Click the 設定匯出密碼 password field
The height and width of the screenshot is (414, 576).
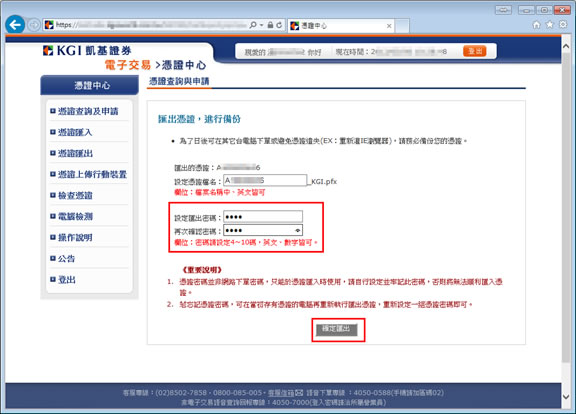263,217
